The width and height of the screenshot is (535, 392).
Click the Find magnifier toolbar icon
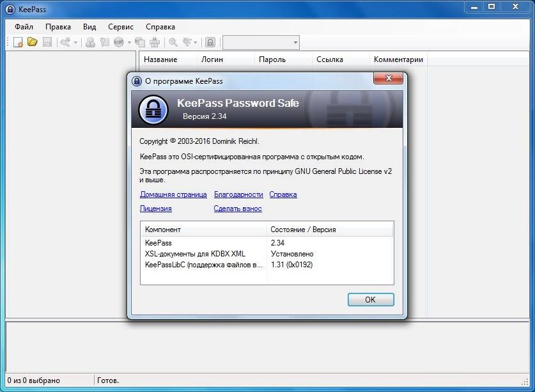point(173,42)
